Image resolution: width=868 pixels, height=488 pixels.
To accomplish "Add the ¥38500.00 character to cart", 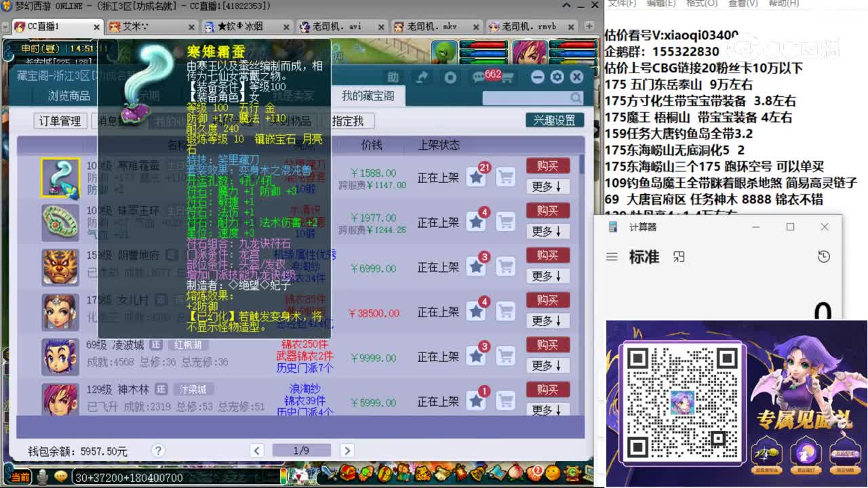I will [505, 312].
